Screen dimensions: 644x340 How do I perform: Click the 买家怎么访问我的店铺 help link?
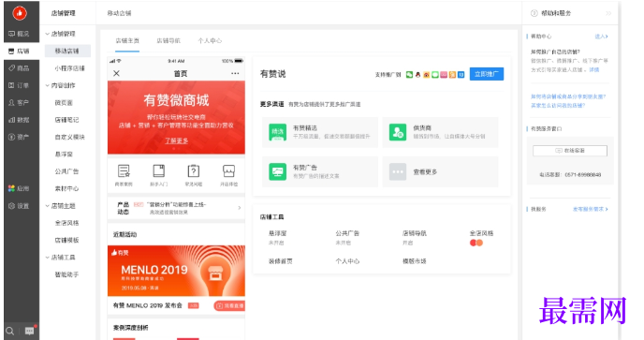tap(558, 106)
